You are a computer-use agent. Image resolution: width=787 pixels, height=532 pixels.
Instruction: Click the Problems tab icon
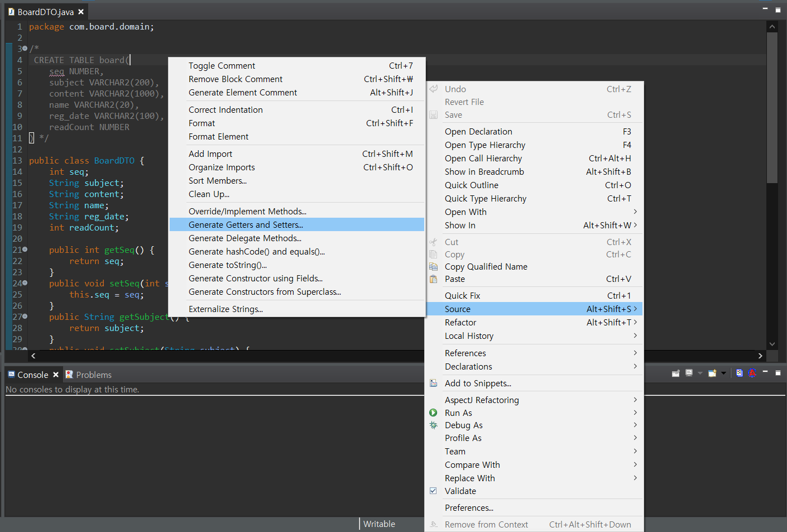(69, 375)
